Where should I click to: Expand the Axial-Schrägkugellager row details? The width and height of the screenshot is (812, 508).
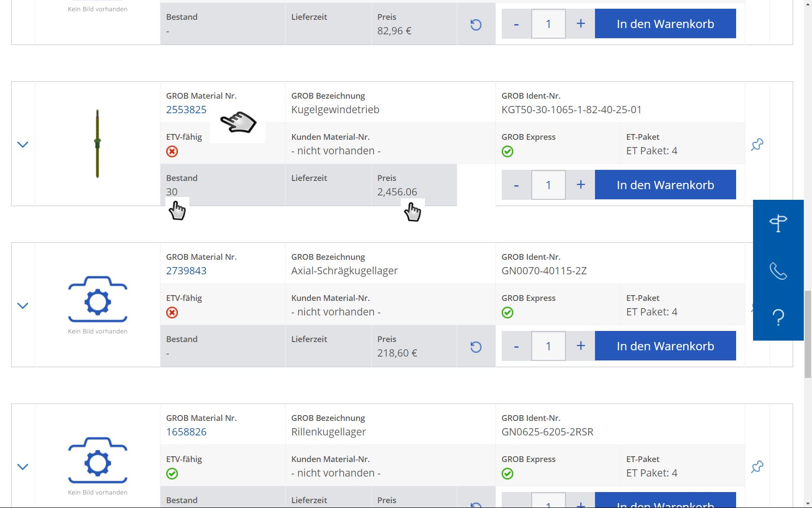pos(23,305)
